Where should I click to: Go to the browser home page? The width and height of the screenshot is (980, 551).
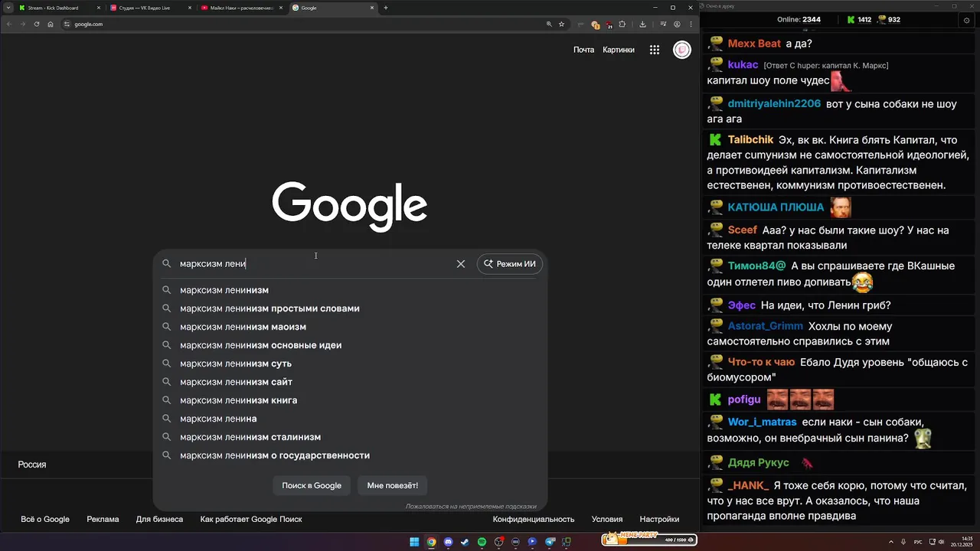point(51,24)
